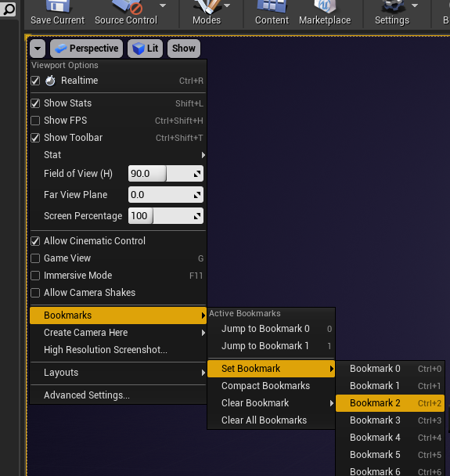Viewport: 450px width, 476px height.
Task: Click the magnifier search icon
Action: tap(8, 9)
